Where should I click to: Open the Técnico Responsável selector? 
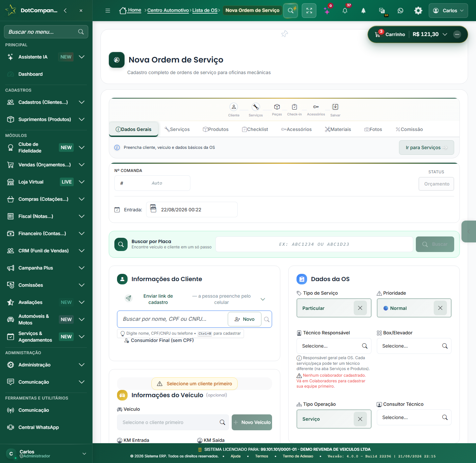pos(334,346)
